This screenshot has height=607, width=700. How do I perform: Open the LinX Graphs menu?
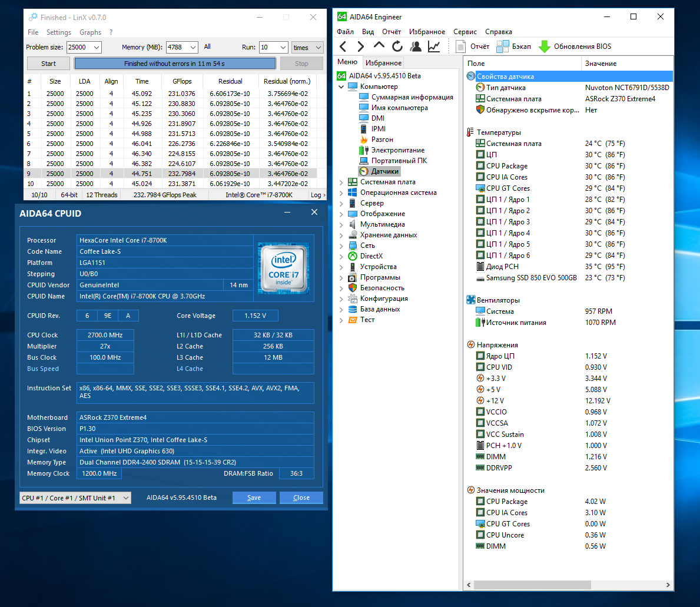pyautogui.click(x=90, y=32)
